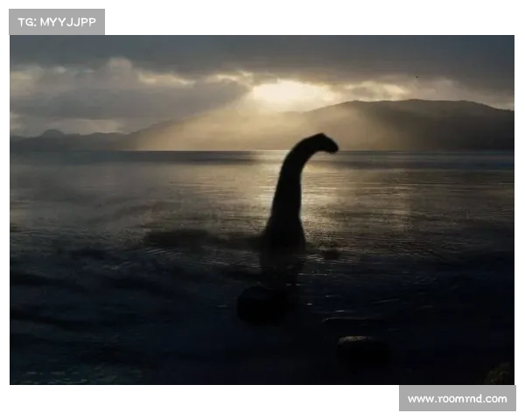This screenshot has width=525, height=420.
Task: Click the large dark rock below creature
Action: pos(262,303)
